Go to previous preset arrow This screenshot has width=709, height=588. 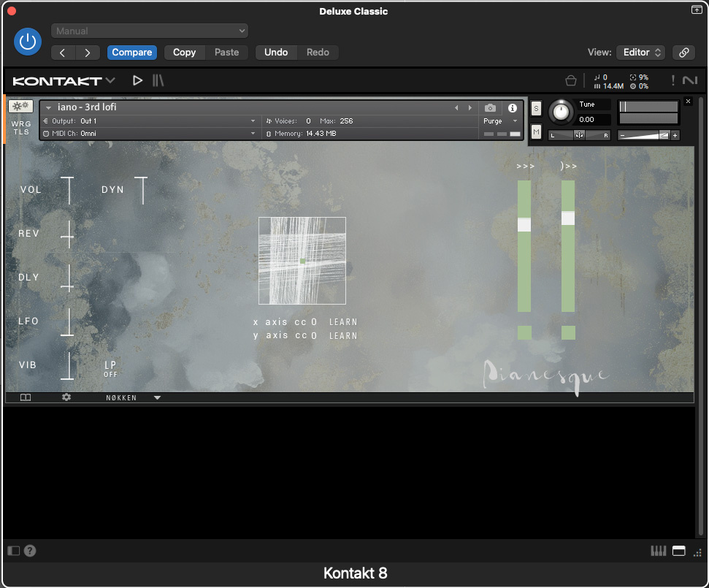click(x=62, y=53)
